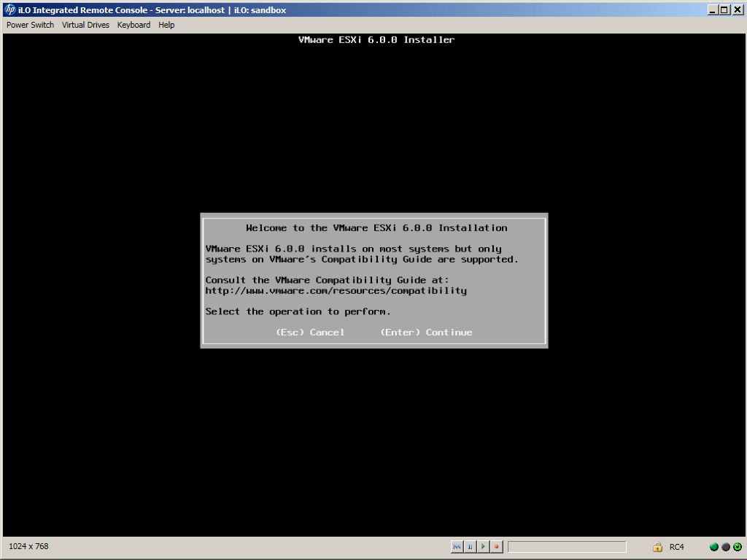Screen dimensions: 747x560
Task: Click the skip-to-start playback button
Action: pyautogui.click(x=457, y=547)
